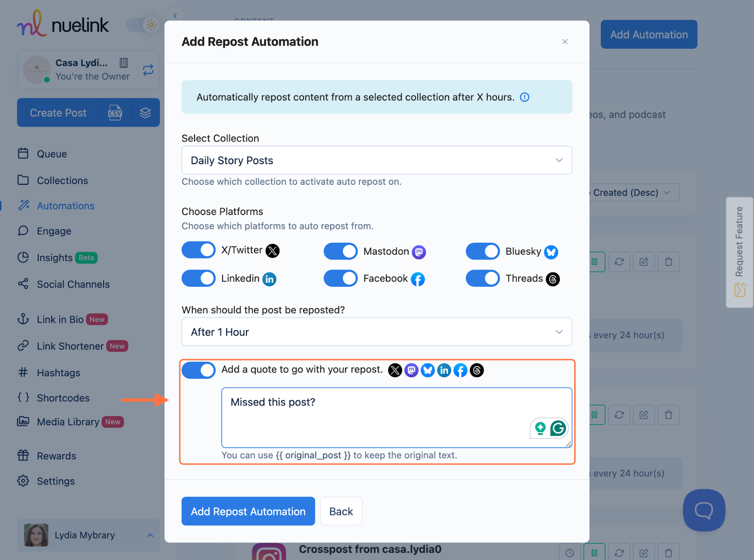Toggle the light/dark theme switch
The height and width of the screenshot is (560, 754).
pyautogui.click(x=143, y=25)
